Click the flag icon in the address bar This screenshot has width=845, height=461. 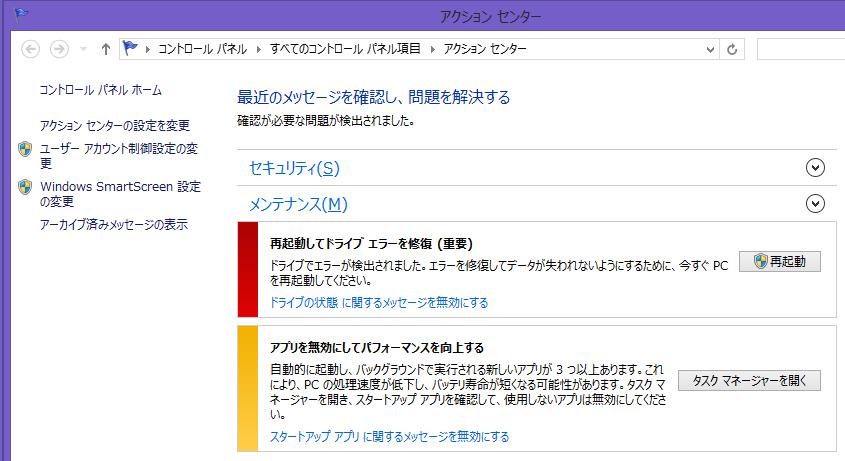click(x=130, y=49)
